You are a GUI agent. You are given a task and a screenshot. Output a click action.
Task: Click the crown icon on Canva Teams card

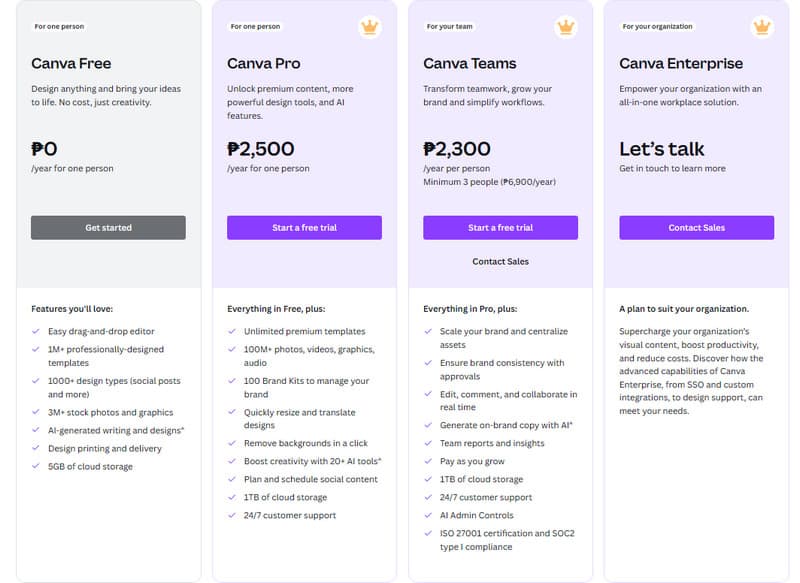563,29
